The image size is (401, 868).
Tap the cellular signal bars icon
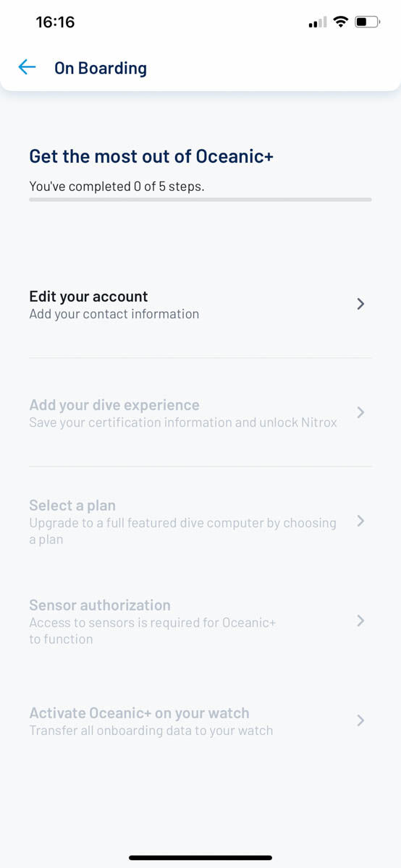pos(318,23)
